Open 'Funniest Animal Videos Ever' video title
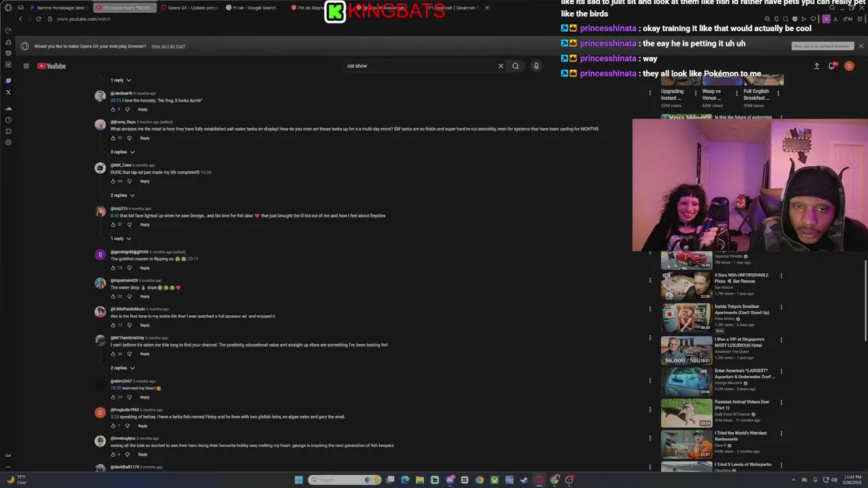Screen dimensions: 868x488 click(741, 405)
